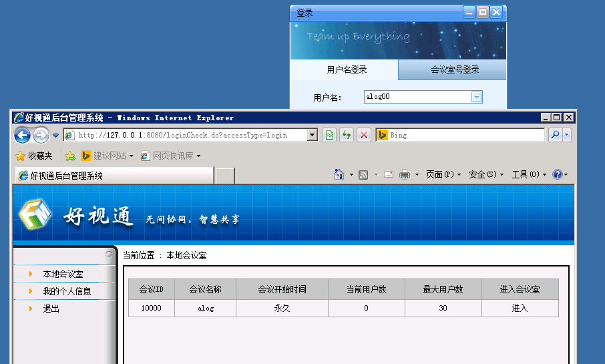Screen dimensions: 605x364
Task: Expand the Home button dropdown arrow
Action: coord(351,175)
